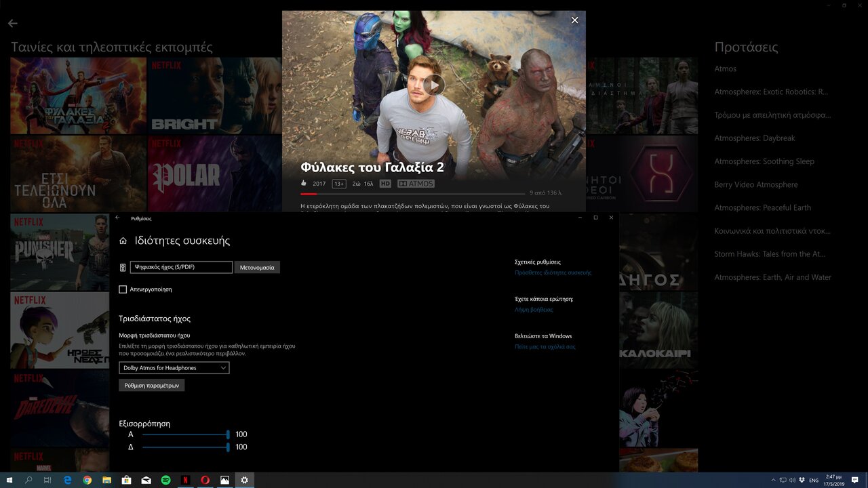Open Spotify from taskbar
This screenshot has width=868, height=488.
(166, 480)
